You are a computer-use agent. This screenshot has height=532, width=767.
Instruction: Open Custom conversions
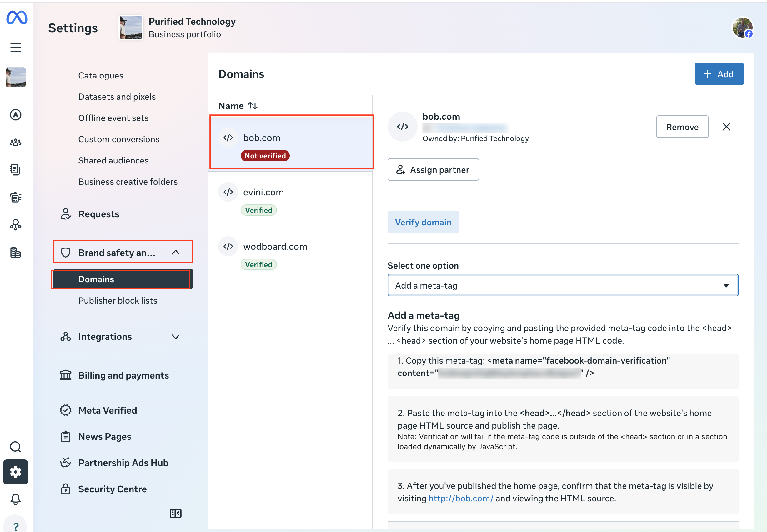point(119,139)
